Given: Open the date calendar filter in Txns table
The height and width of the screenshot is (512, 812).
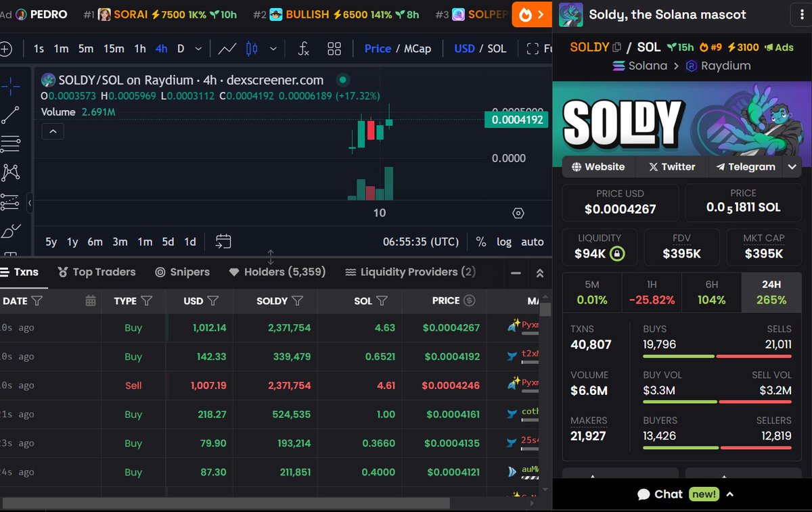Looking at the screenshot, I should (x=91, y=301).
